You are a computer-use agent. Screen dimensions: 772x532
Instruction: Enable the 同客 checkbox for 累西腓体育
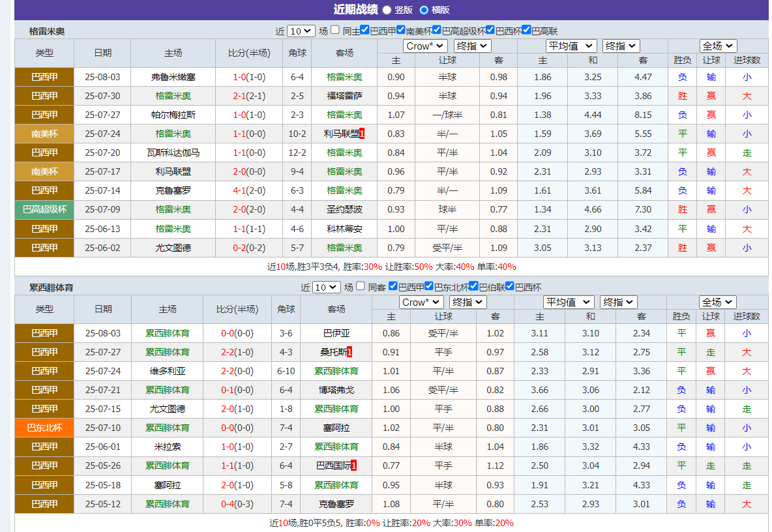[x=360, y=286]
